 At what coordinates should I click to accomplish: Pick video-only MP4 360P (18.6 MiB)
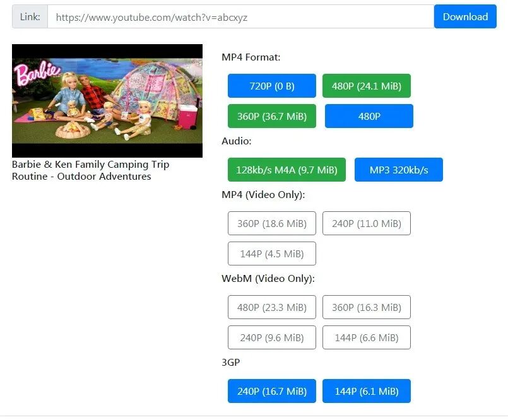(x=272, y=223)
